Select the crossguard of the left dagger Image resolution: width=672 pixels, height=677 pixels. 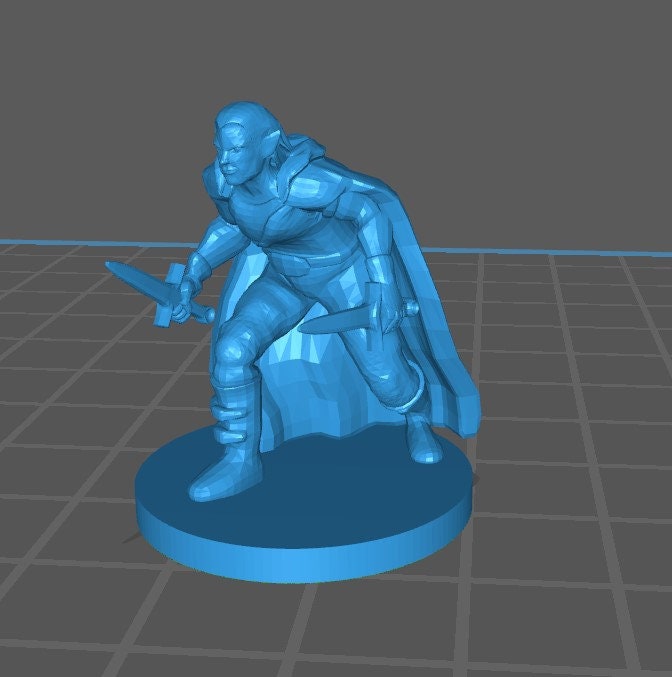click(169, 297)
